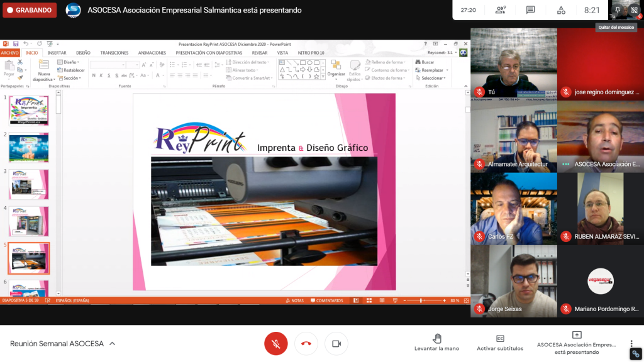Screen dimensions: 644x362
Task: Raise hand with Levantar la mano
Action: (436, 343)
